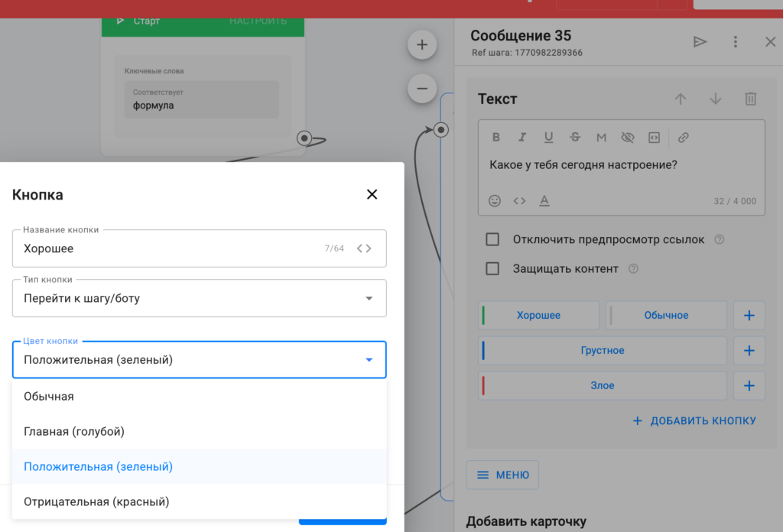Screen dimensions: 783x532
Task: Insert a link into message text
Action: pyautogui.click(x=684, y=138)
